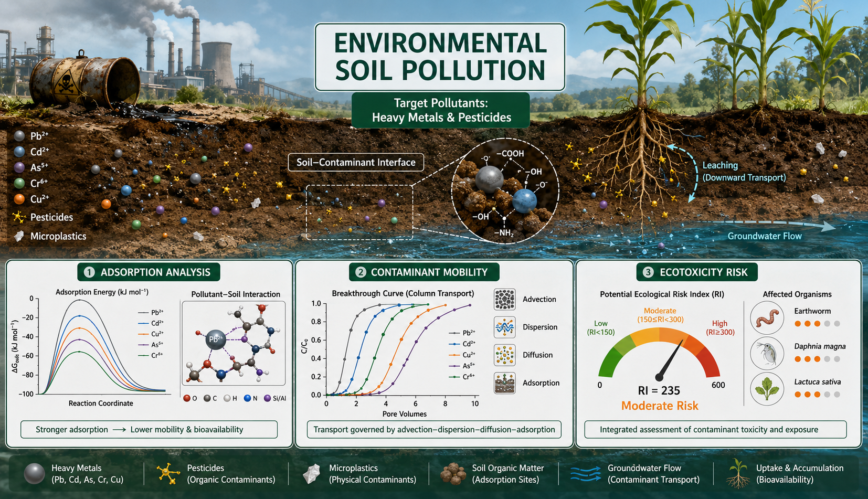Image resolution: width=868 pixels, height=499 pixels.
Task: Select the Diffusion process icon
Action: [504, 355]
